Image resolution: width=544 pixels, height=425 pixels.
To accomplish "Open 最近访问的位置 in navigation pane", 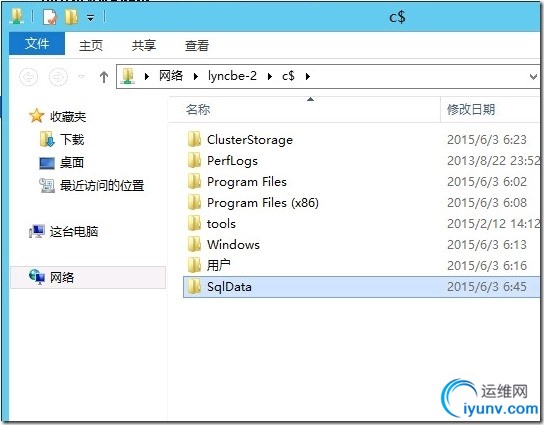I will [x=102, y=186].
